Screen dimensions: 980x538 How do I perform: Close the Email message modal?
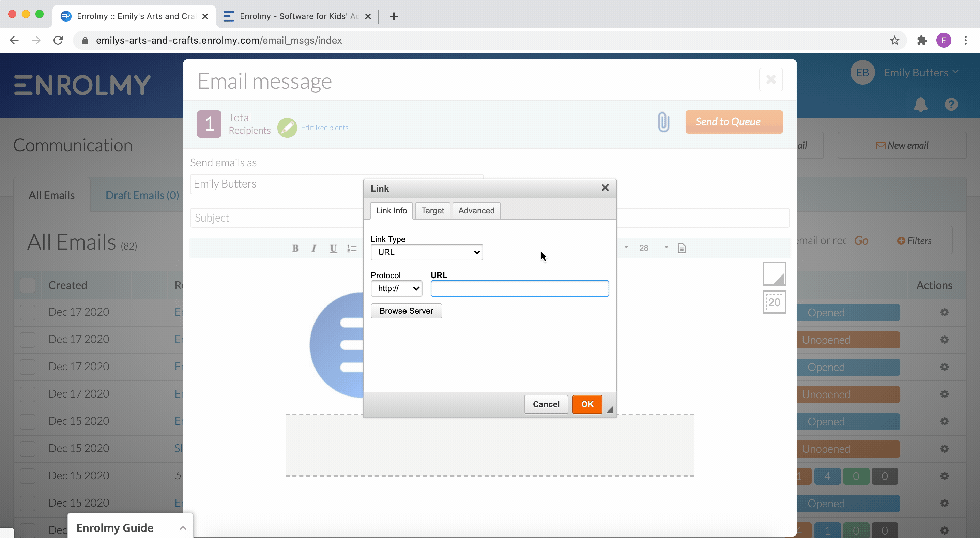click(771, 79)
